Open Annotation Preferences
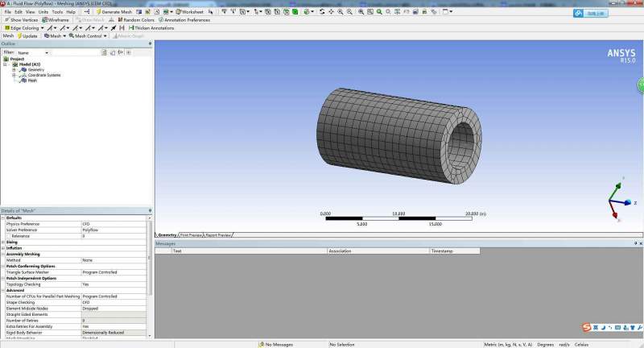 coord(184,19)
